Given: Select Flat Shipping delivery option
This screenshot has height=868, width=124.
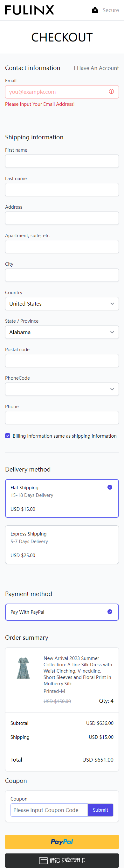Looking at the screenshot, I should 62,498.
